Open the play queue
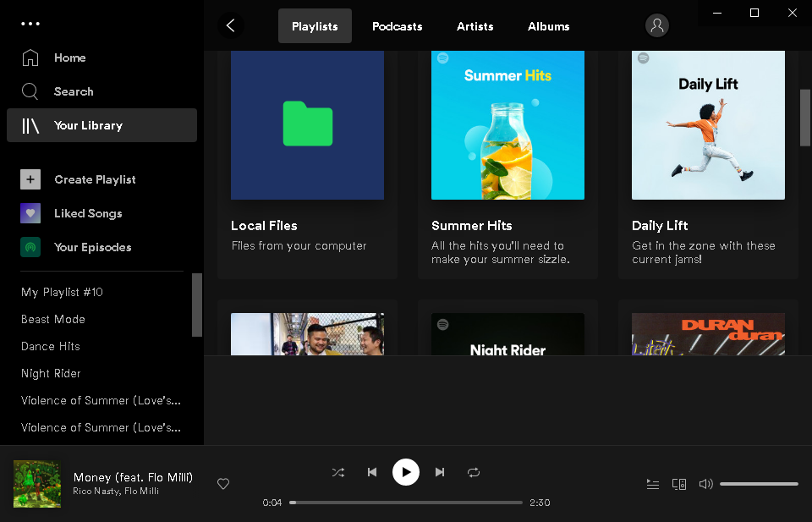This screenshot has height=522, width=812. point(652,484)
